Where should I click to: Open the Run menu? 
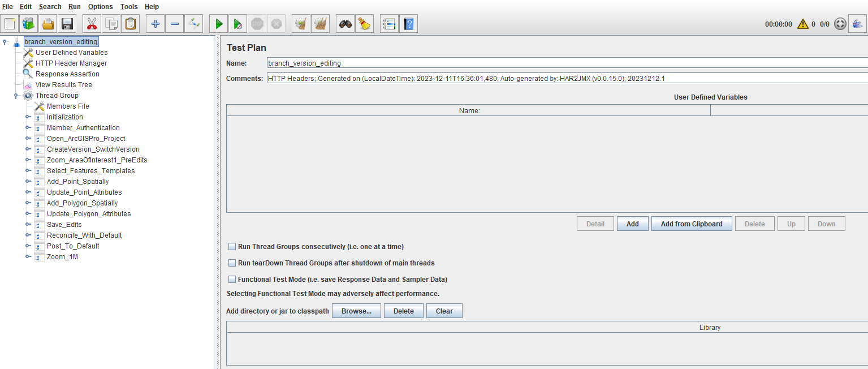click(75, 7)
